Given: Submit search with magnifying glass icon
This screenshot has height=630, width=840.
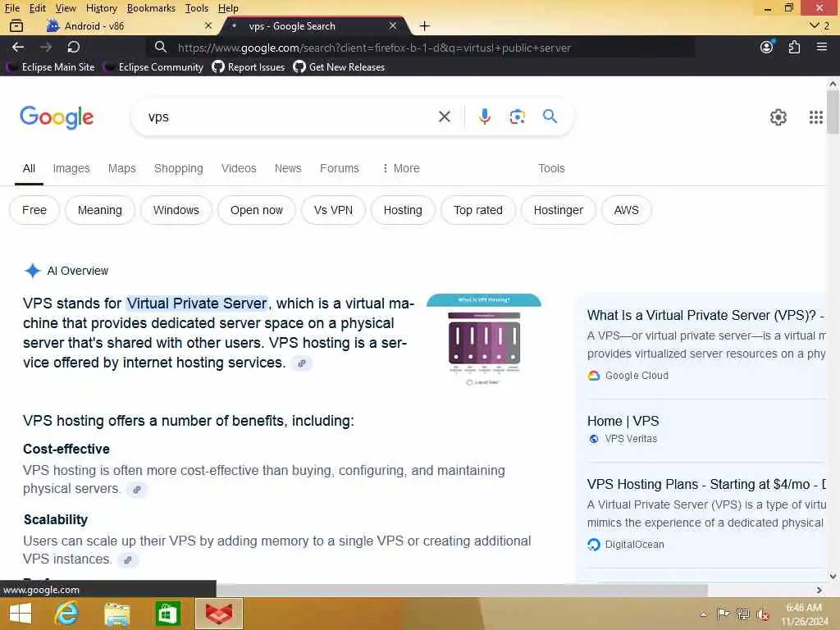Looking at the screenshot, I should [550, 116].
